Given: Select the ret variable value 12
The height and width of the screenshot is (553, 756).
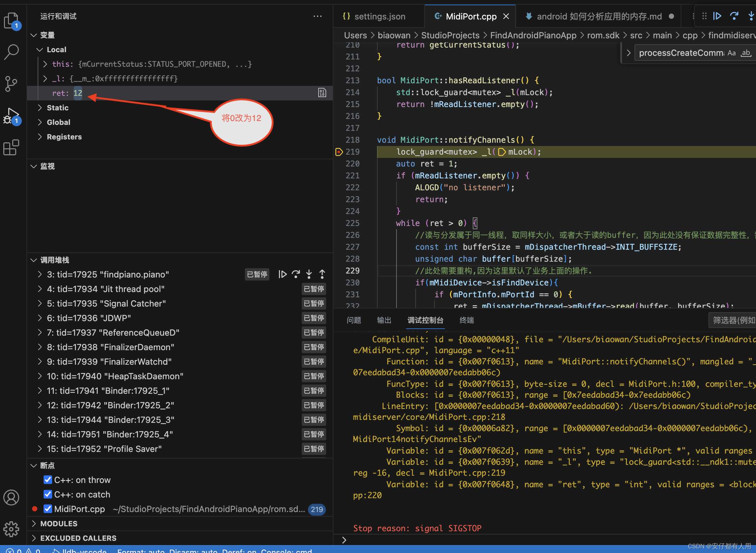Looking at the screenshot, I should click(x=78, y=93).
